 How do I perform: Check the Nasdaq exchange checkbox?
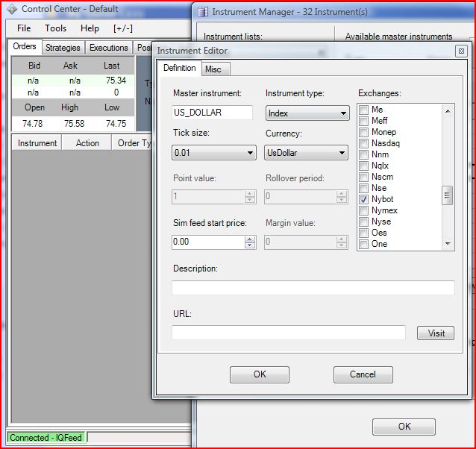click(363, 143)
